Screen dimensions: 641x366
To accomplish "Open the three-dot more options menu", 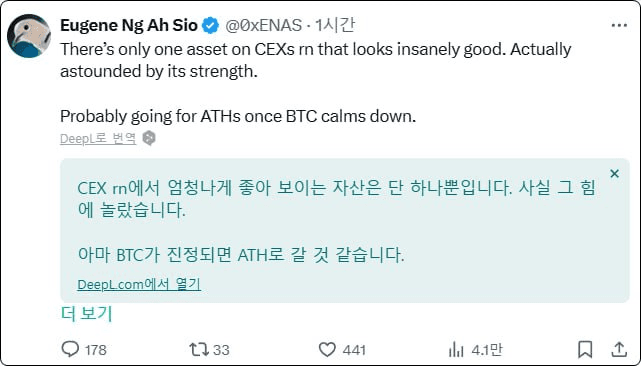I will [x=619, y=25].
